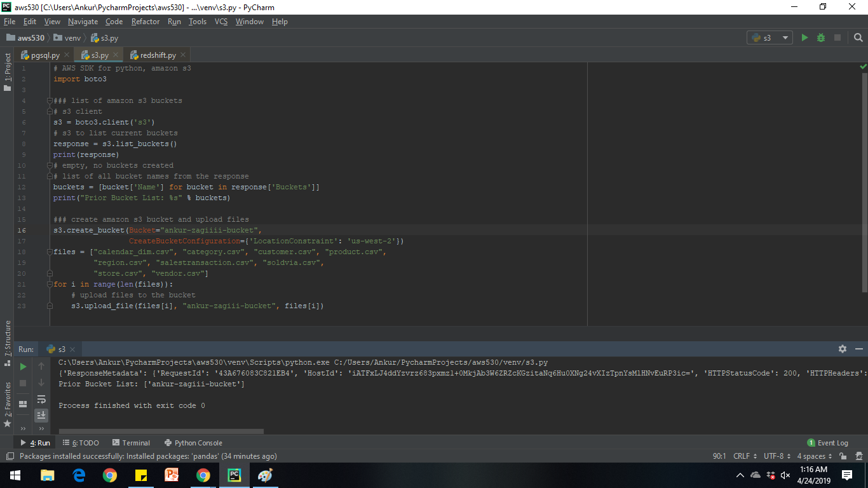This screenshot has height=488, width=868.
Task: Open UTF-8 encoding selector
Action: point(777,456)
